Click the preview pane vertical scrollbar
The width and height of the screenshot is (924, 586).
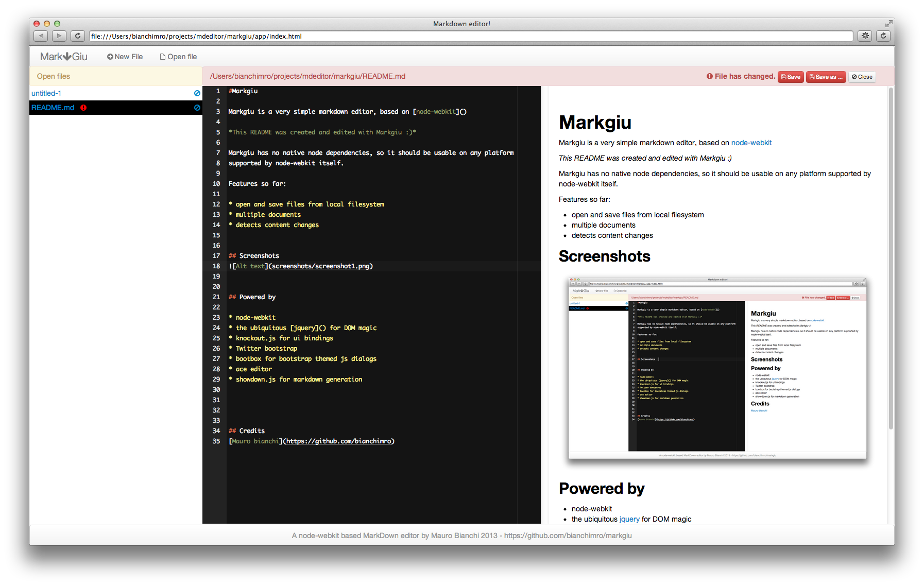click(x=891, y=257)
